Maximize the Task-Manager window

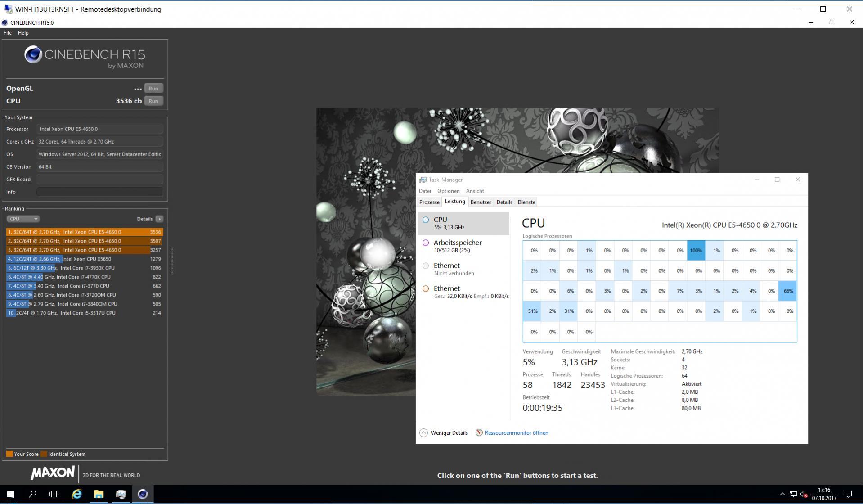(x=777, y=180)
